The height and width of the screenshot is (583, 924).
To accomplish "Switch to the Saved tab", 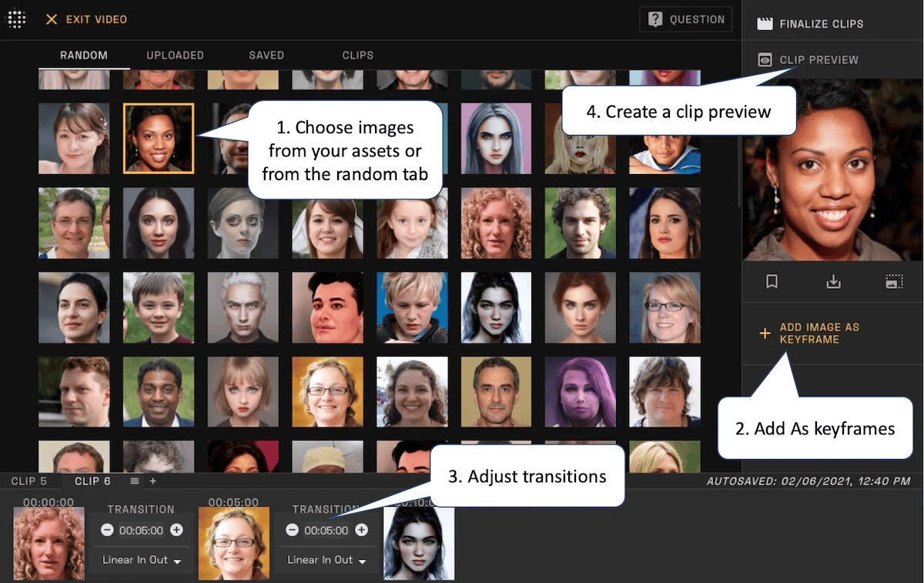I will tap(266, 55).
